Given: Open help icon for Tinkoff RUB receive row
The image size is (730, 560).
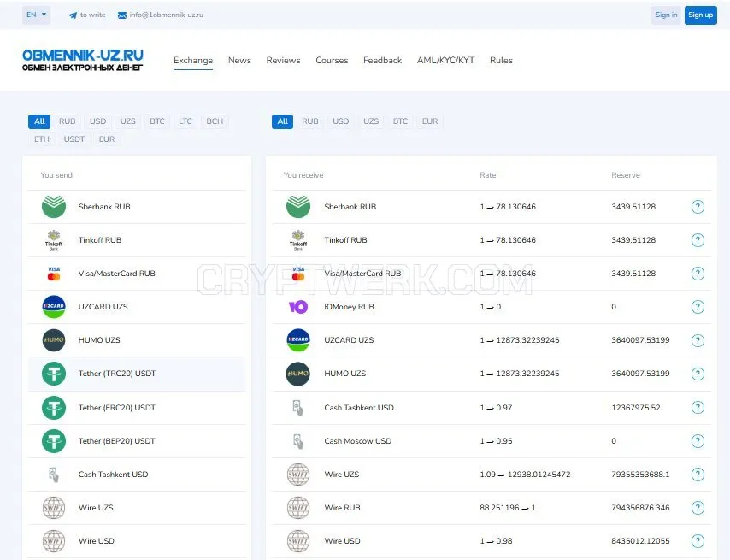Looking at the screenshot, I should (698, 240).
